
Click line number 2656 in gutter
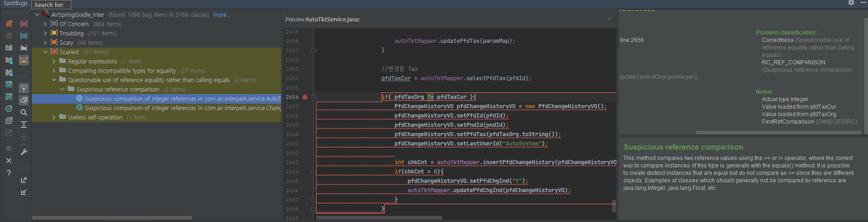[x=292, y=97]
